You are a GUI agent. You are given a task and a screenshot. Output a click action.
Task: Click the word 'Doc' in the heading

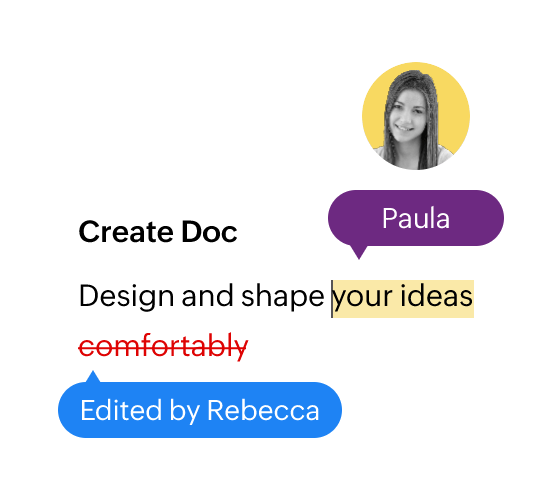click(x=209, y=231)
